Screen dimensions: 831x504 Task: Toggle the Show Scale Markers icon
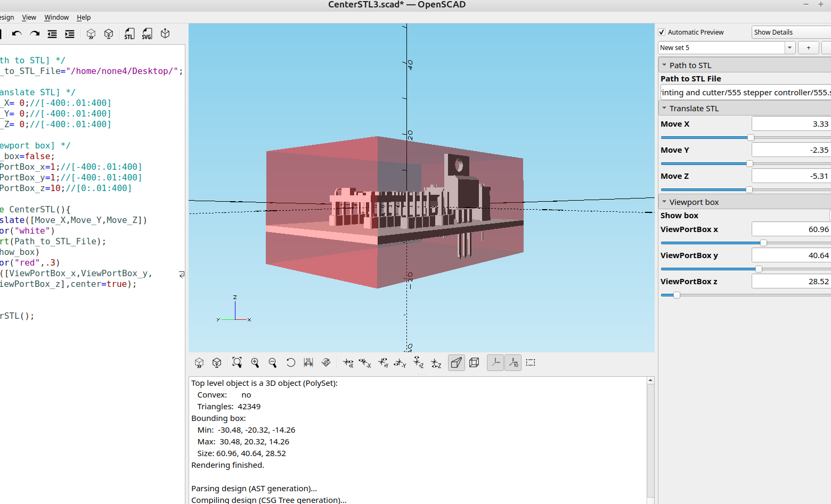[x=513, y=362]
